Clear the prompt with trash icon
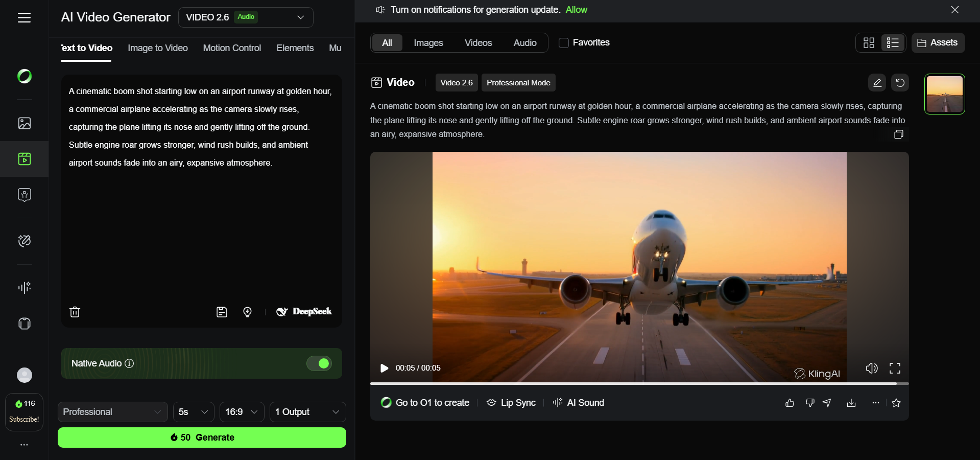 point(75,312)
